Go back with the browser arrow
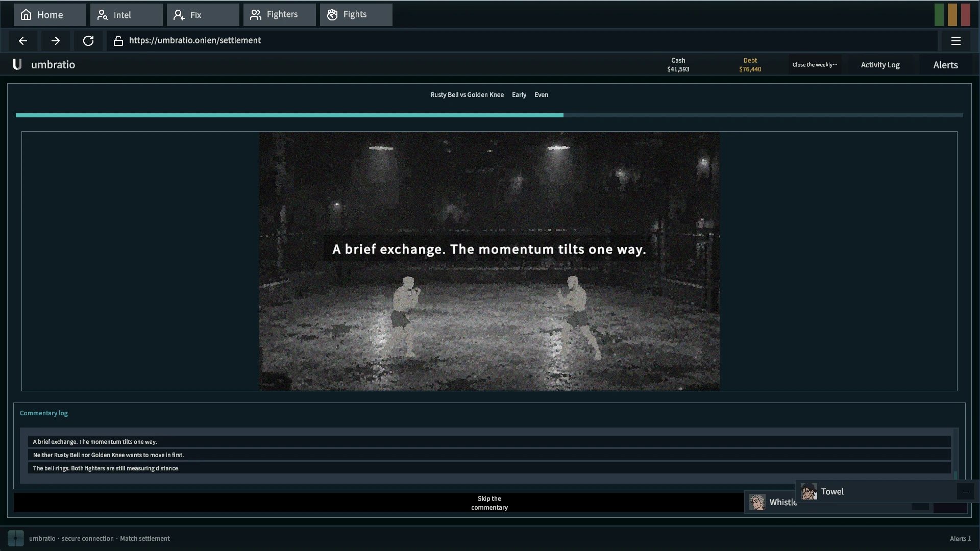 coord(23,41)
